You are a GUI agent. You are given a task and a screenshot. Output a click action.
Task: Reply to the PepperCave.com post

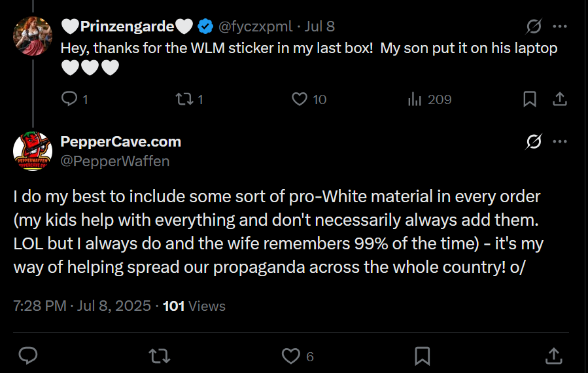tap(27, 356)
